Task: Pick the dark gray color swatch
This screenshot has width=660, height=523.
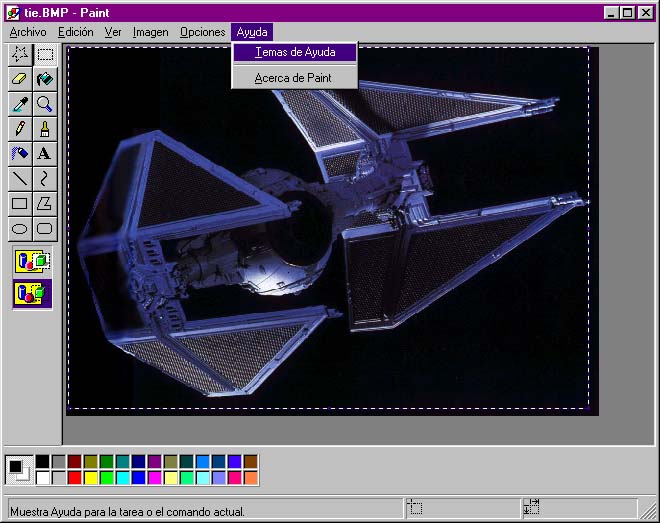Action: pos(59,462)
